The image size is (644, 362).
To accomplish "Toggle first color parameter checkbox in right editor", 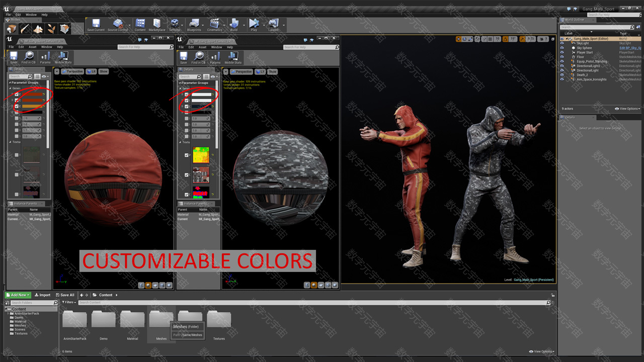I will tap(187, 95).
